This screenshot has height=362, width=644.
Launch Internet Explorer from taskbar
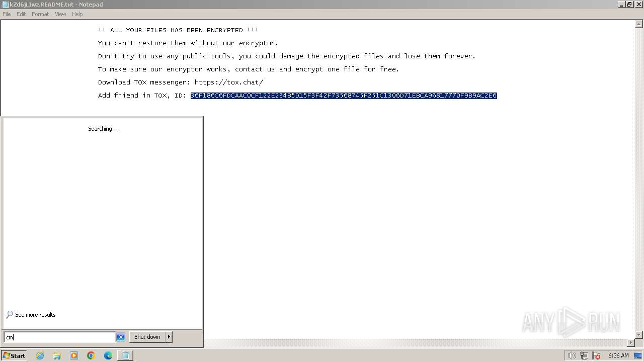(40, 355)
